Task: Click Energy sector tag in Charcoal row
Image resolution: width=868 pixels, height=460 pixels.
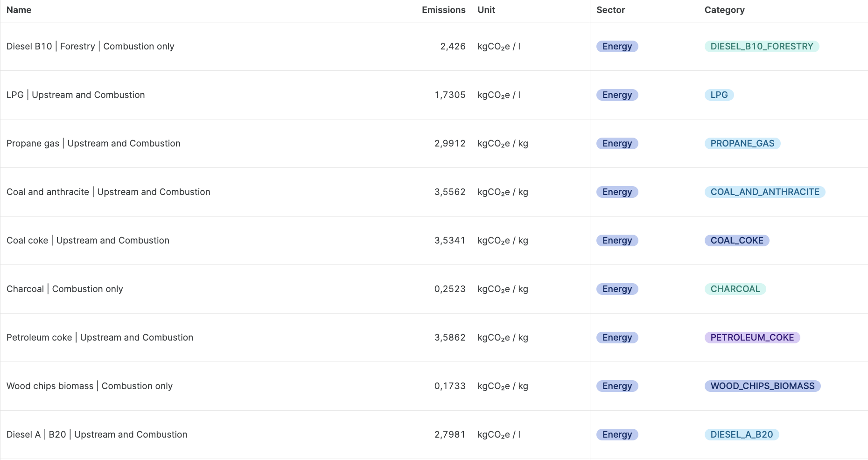Action: pos(617,289)
